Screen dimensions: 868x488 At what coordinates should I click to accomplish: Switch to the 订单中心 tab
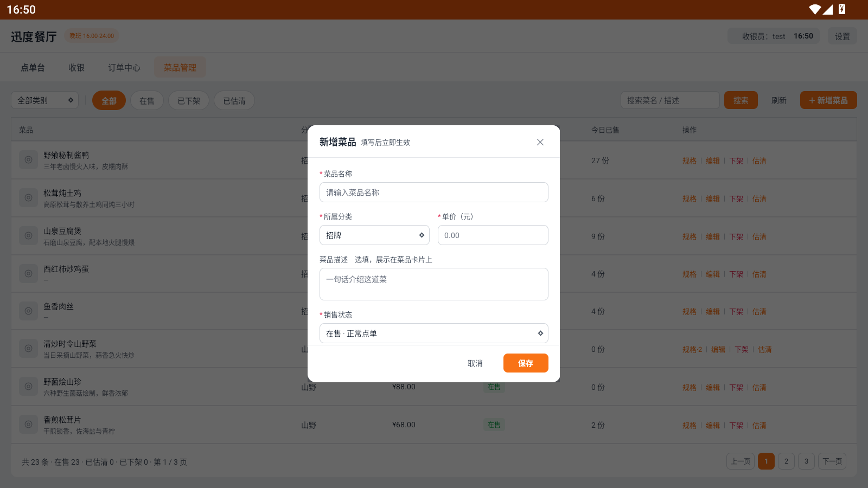point(124,68)
